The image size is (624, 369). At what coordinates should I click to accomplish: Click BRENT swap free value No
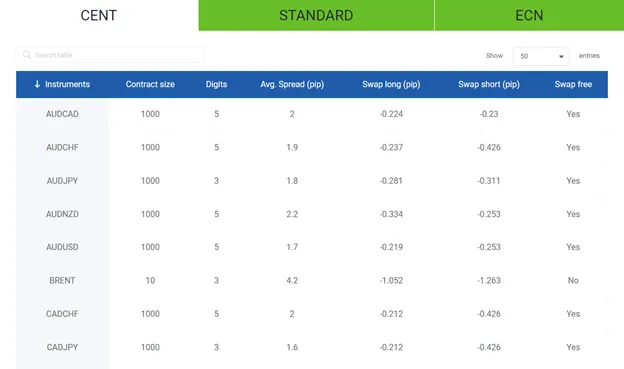573,281
